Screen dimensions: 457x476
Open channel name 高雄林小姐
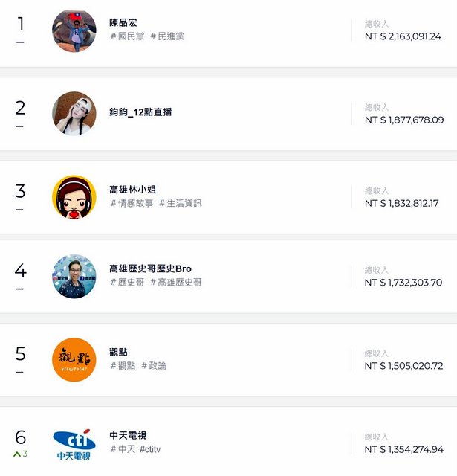tap(133, 190)
